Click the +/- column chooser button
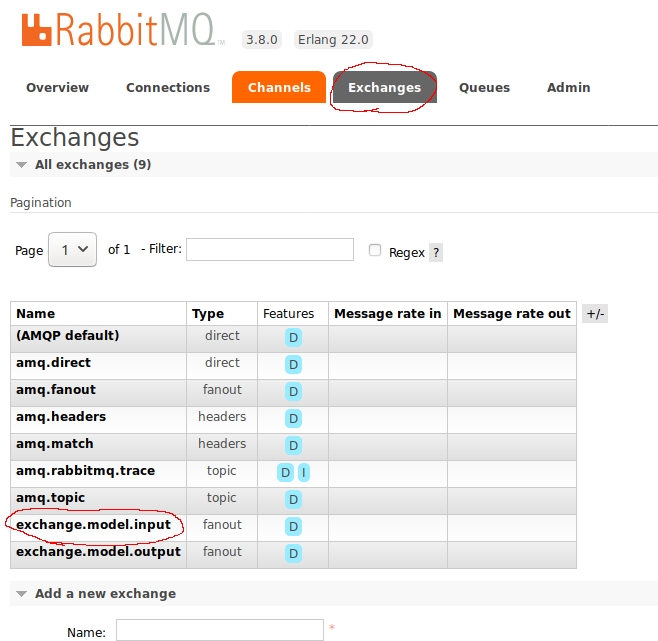The width and height of the screenshot is (658, 641). point(595,314)
